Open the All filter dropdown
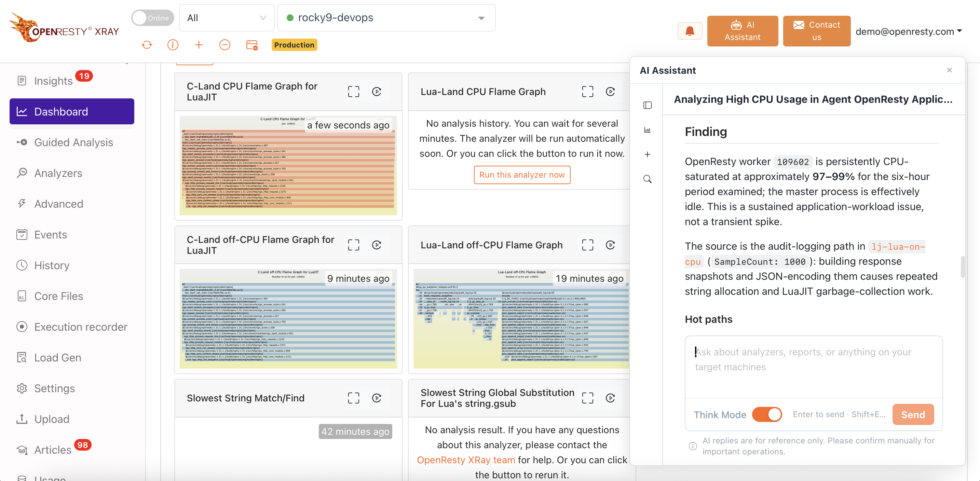Viewport: 980px width, 481px height. tap(227, 18)
